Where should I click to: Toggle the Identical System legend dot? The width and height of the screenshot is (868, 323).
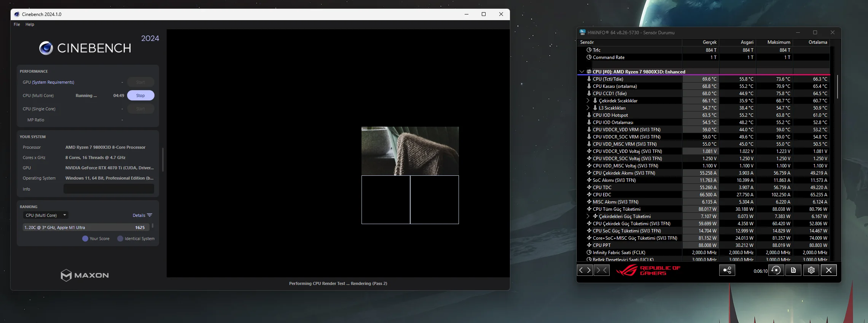click(120, 239)
